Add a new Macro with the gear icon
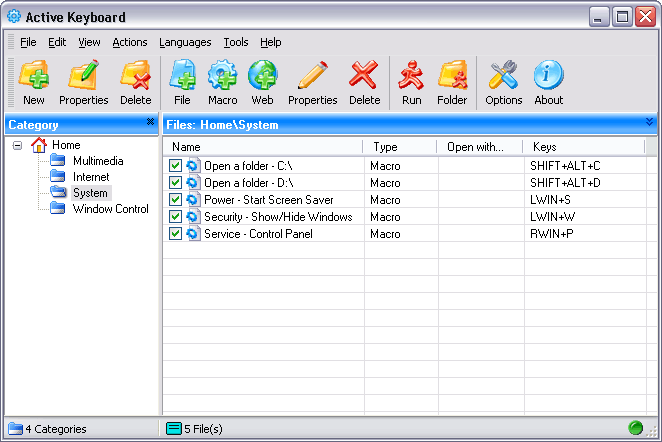Screen dimensions: 662x442 click(x=222, y=75)
